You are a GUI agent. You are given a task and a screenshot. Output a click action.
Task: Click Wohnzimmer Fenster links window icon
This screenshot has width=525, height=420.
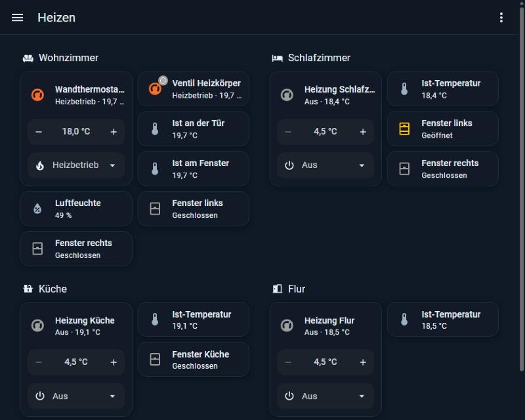tap(155, 208)
